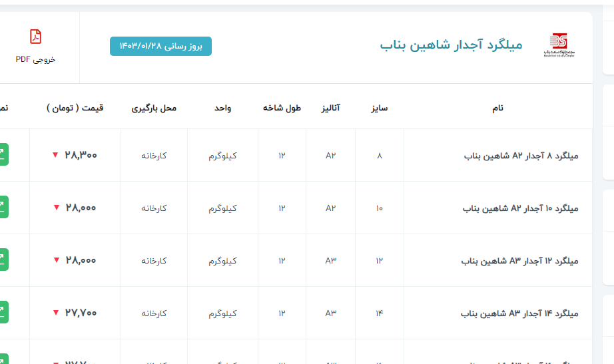Open green chart icon in میلگرد ۸ row
The image size is (614, 364).
(x=3, y=154)
